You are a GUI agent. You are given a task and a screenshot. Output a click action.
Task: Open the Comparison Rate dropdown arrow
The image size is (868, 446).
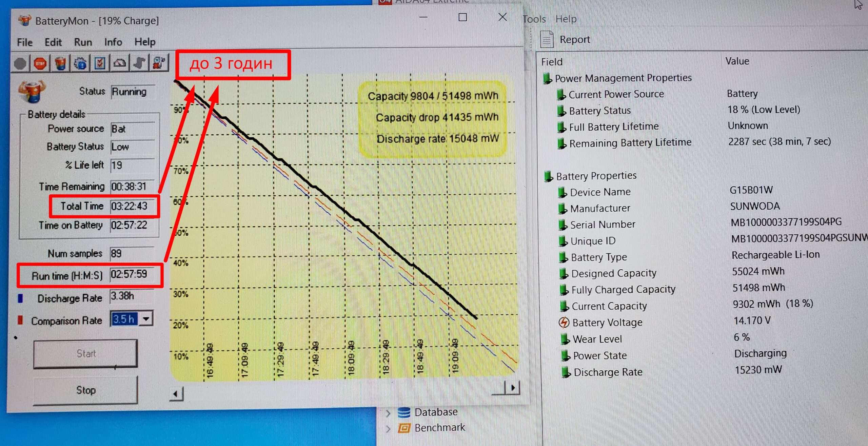point(146,319)
